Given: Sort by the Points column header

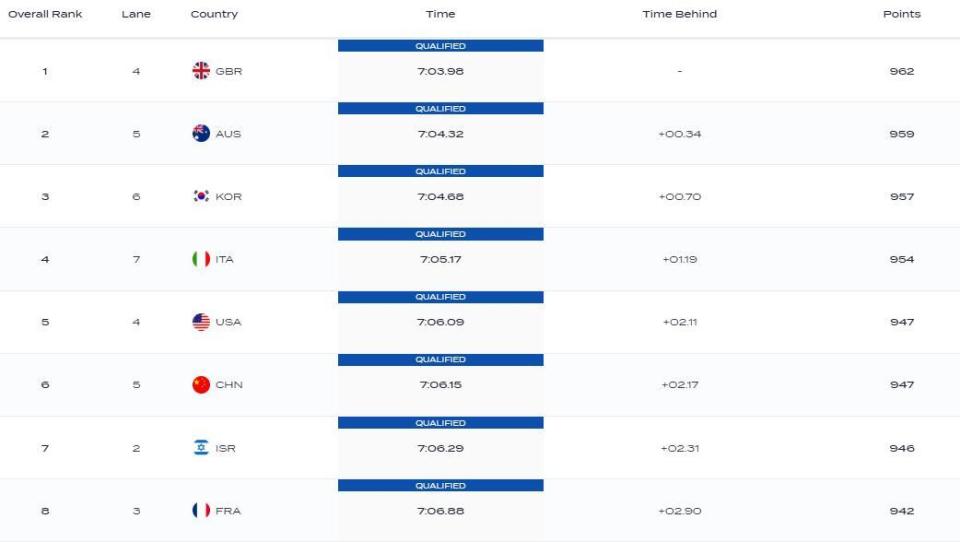Looking at the screenshot, I should click(901, 14).
